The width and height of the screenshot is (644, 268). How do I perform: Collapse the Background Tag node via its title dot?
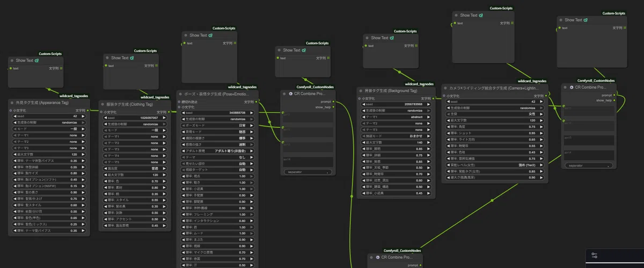[x=361, y=91]
